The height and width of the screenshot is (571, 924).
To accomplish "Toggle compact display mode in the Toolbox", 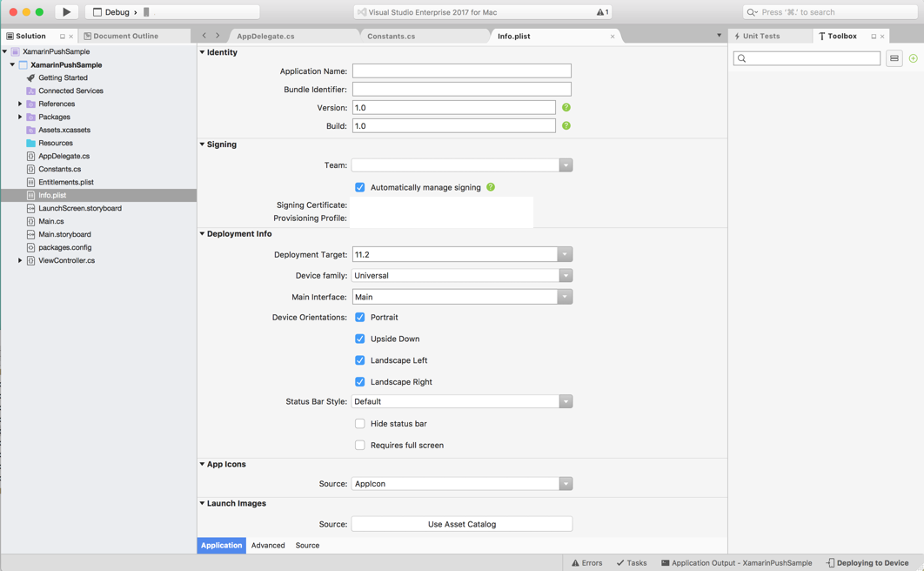I will (x=894, y=57).
